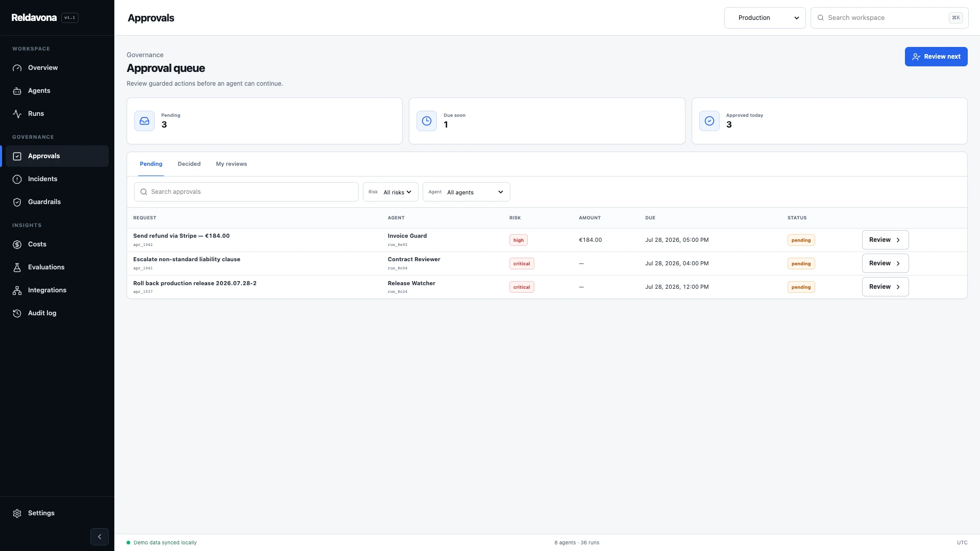The width and height of the screenshot is (980, 551).
Task: Click the magnifier icon in workspace search
Action: 821,18
